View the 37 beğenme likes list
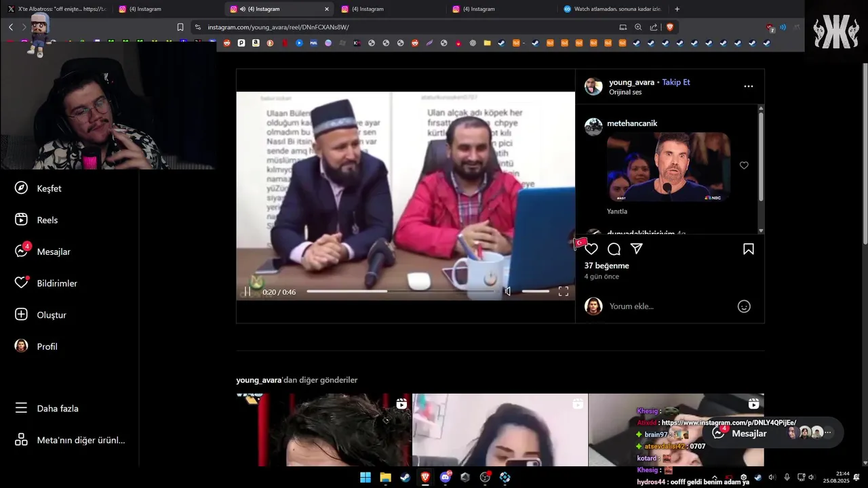Image resolution: width=868 pixels, height=488 pixels. coord(606,266)
